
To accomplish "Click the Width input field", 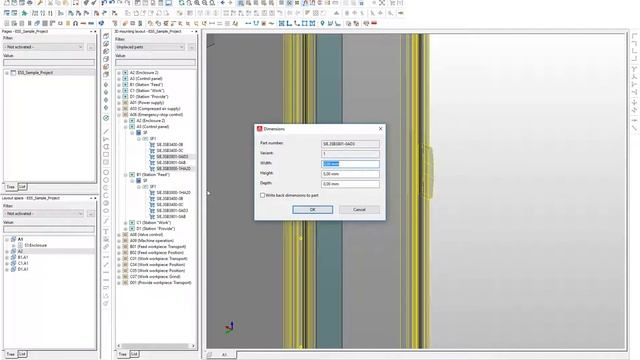I will (350, 164).
